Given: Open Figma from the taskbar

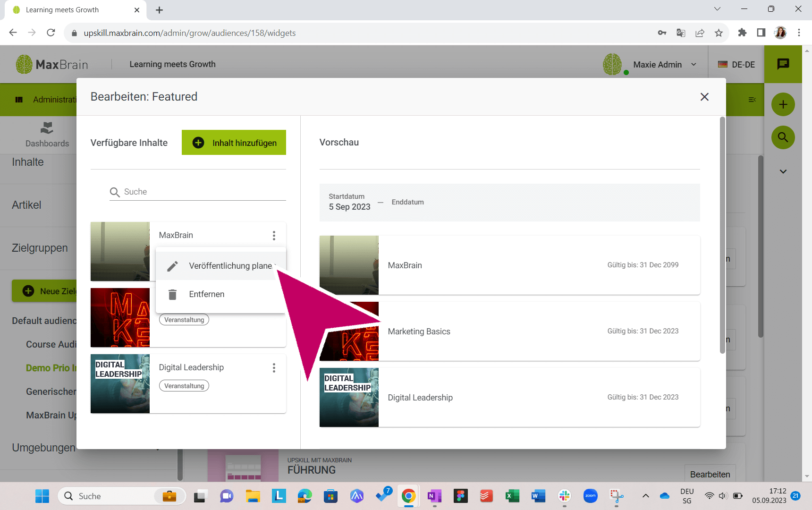Looking at the screenshot, I should pyautogui.click(x=460, y=496).
